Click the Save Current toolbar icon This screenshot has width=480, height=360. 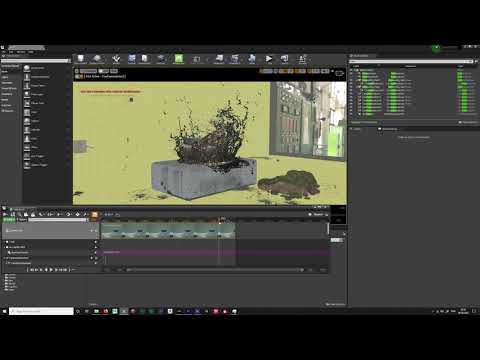pyautogui.click(x=80, y=59)
